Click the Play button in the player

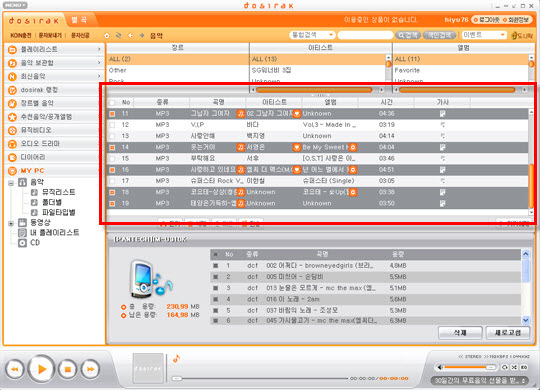point(41,369)
